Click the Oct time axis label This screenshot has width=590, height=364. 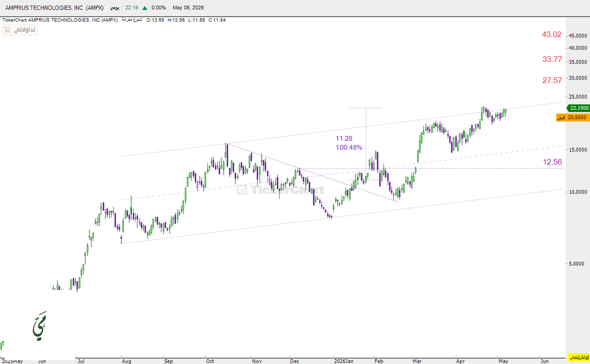[x=210, y=361]
